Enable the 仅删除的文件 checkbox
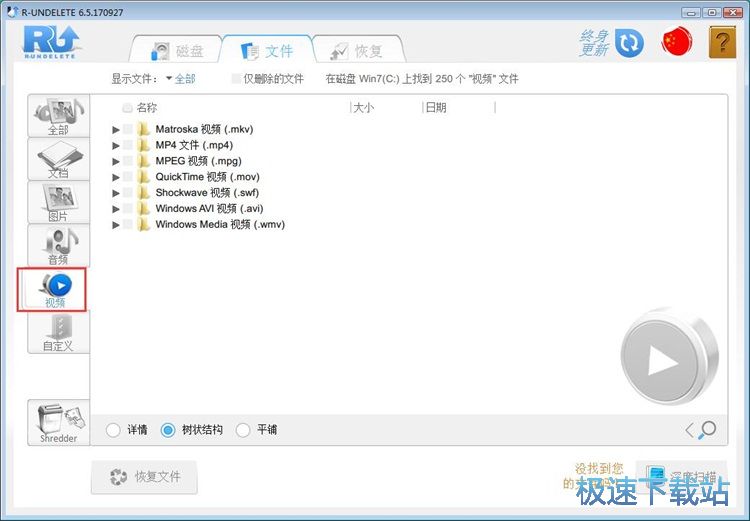Image resolution: width=750 pixels, height=521 pixels. pyautogui.click(x=236, y=78)
